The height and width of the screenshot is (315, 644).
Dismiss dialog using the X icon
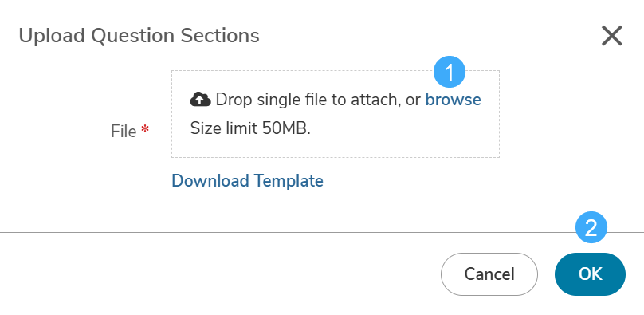pos(612,36)
